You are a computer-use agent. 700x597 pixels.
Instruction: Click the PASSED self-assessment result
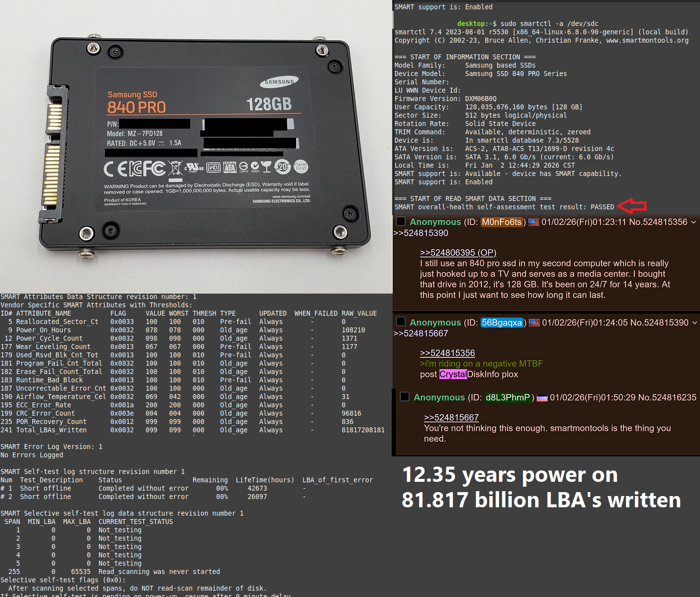(x=602, y=207)
